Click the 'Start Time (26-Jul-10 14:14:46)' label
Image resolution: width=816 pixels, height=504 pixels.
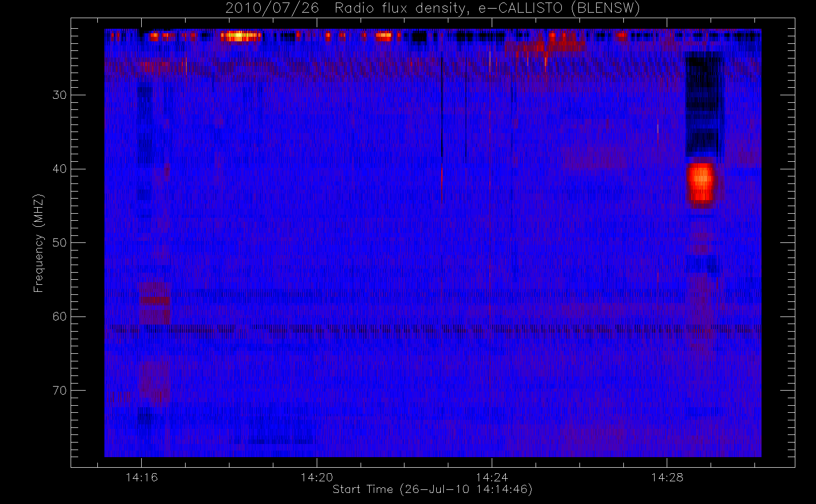tap(433, 489)
